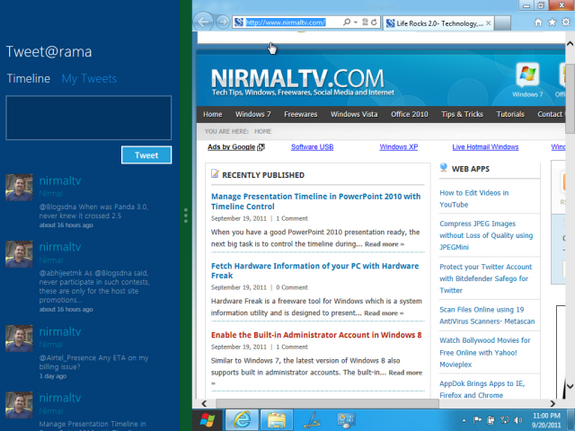Click the pen-shaped app icon on the taskbar
The image size is (575, 431).
(x=312, y=420)
